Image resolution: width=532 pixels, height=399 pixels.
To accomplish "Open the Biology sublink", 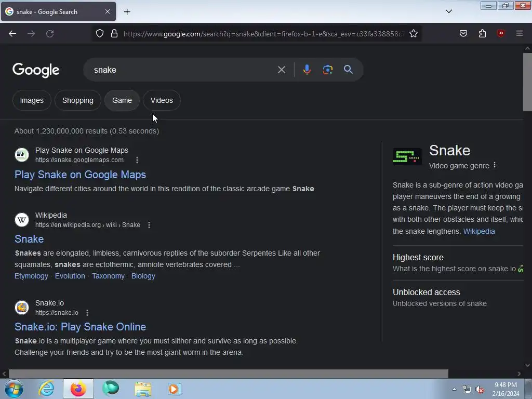I will [143, 276].
